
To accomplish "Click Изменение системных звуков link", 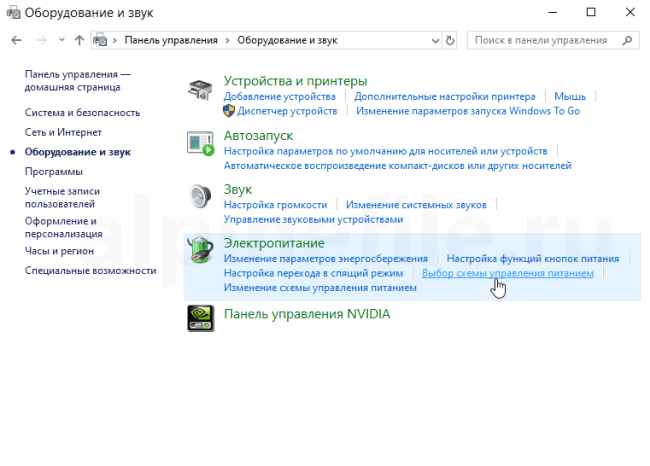I will click(x=416, y=204).
